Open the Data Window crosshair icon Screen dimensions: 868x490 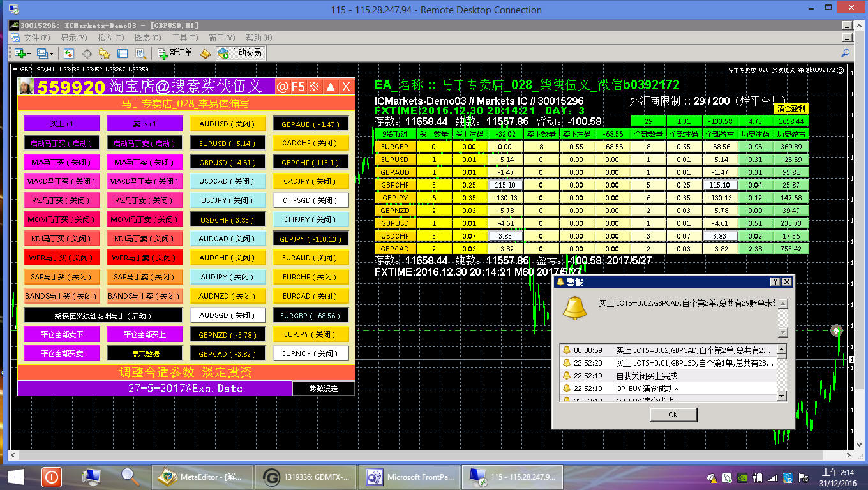(x=87, y=54)
